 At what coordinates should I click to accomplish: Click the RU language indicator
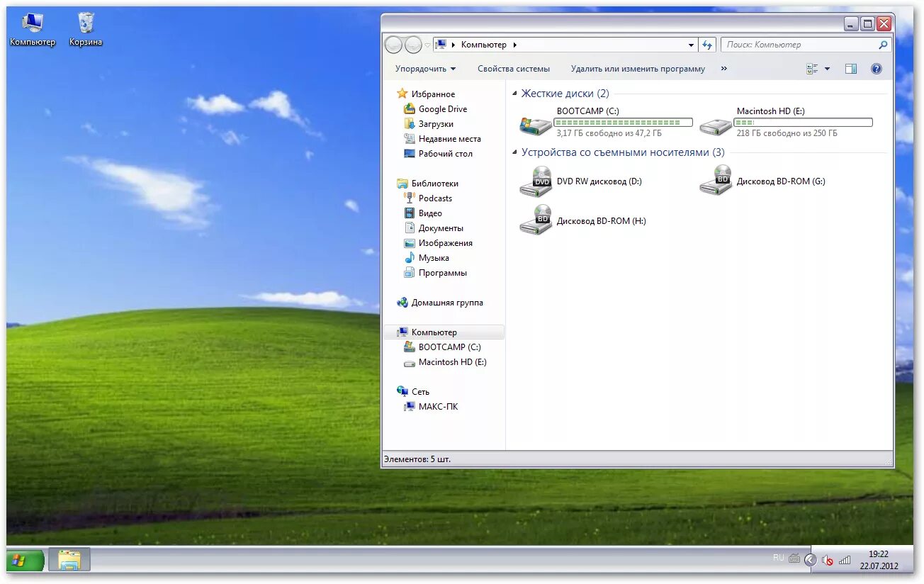click(779, 558)
